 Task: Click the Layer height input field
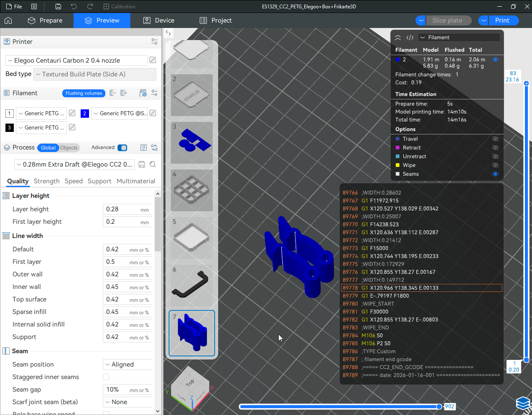tap(127, 209)
